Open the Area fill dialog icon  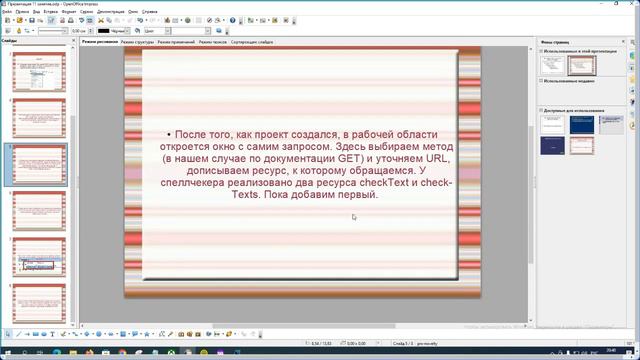(138, 31)
